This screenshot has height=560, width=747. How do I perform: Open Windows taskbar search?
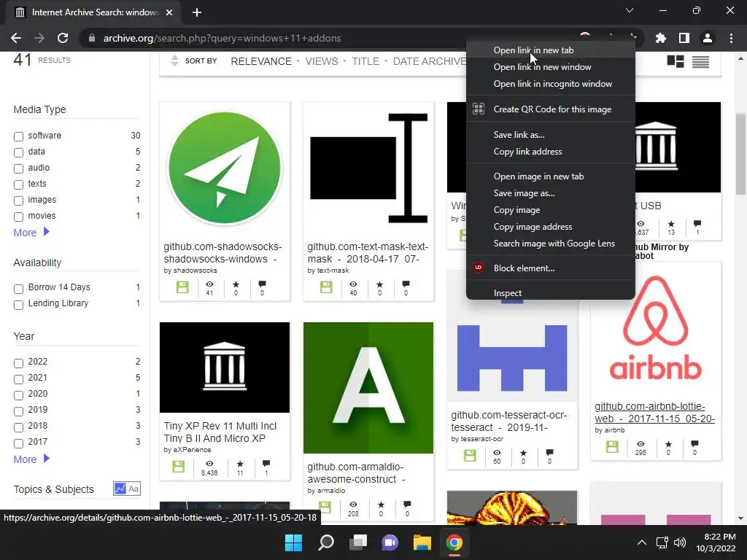(326, 542)
